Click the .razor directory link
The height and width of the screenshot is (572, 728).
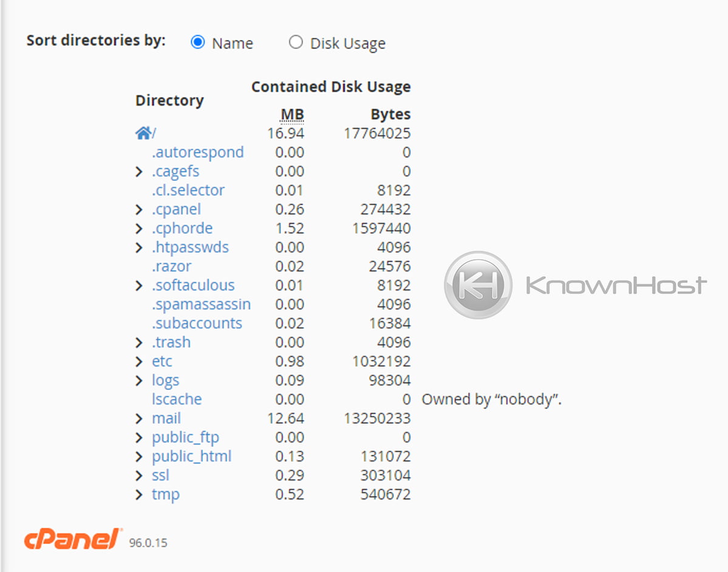(172, 265)
